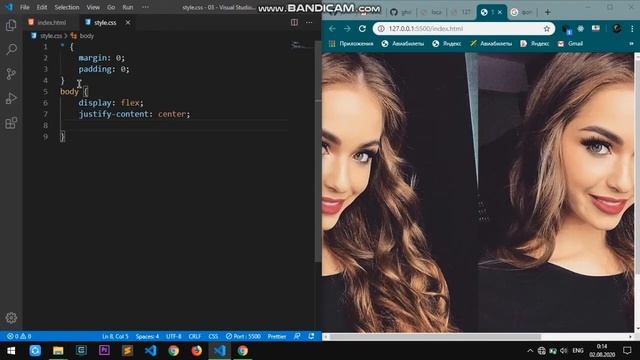Open the Explorer view in VS Code
The image size is (640, 360).
click(x=11, y=25)
